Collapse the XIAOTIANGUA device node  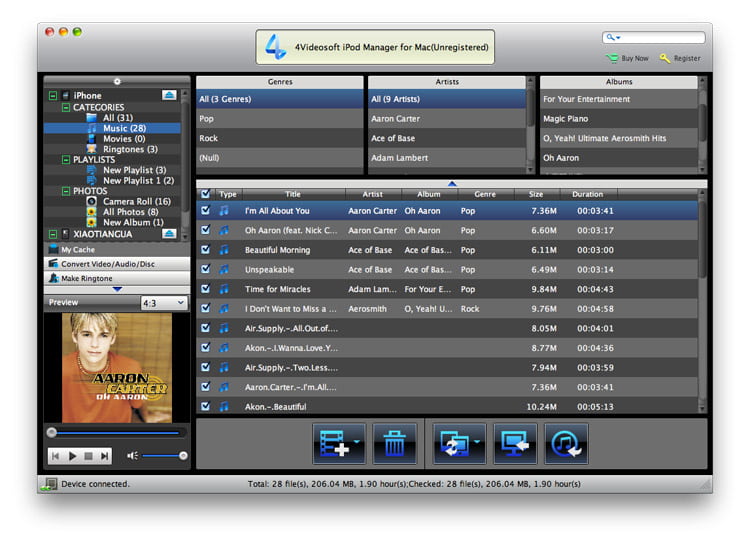pos(53,234)
